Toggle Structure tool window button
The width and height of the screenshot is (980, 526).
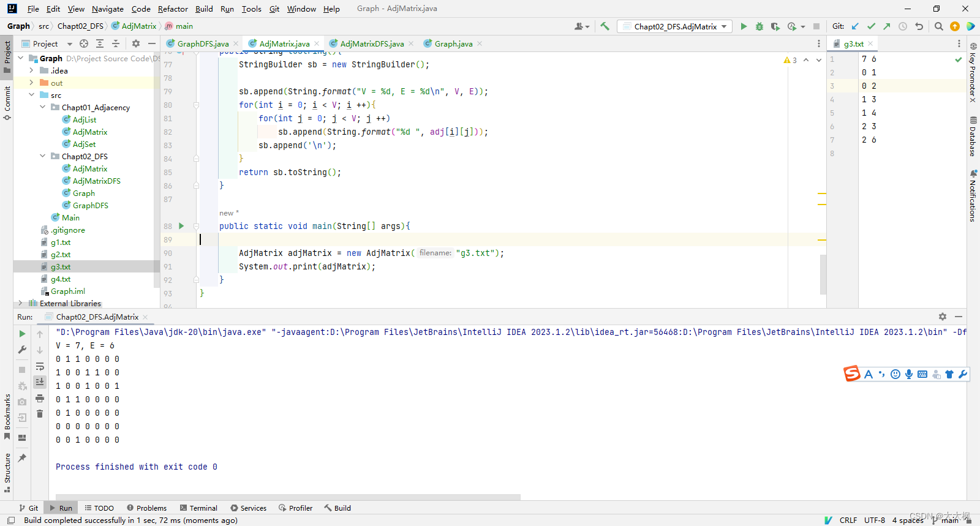7,473
